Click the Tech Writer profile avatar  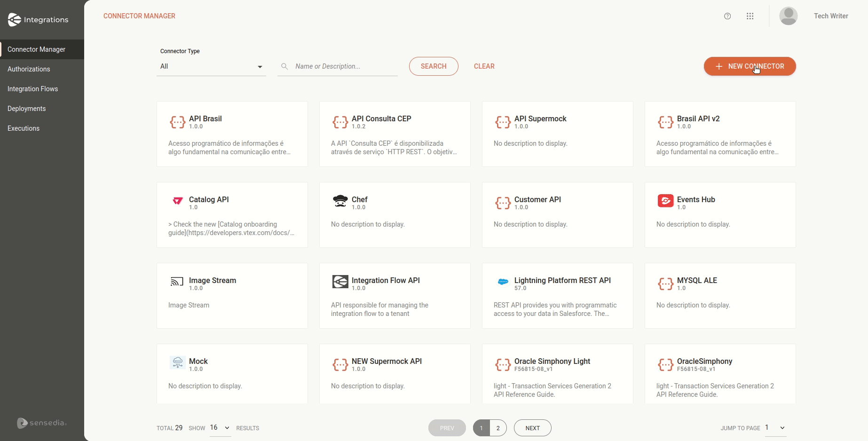click(x=789, y=16)
